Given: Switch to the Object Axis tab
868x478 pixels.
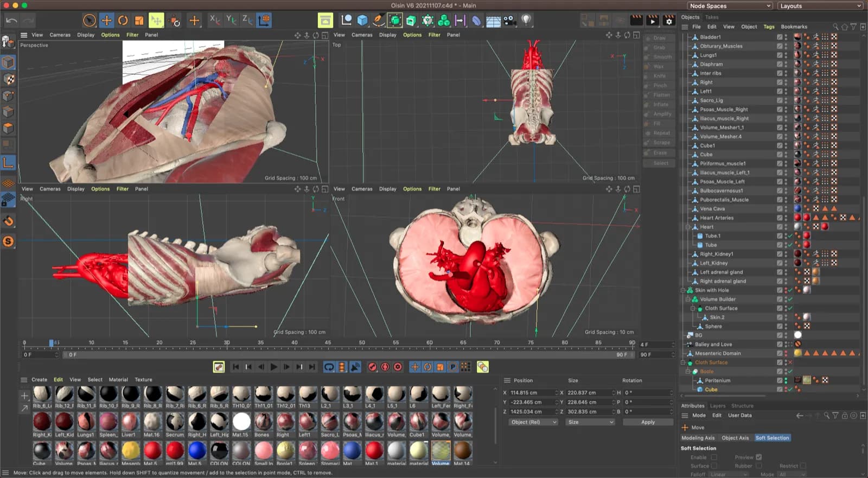Looking at the screenshot, I should (x=735, y=438).
